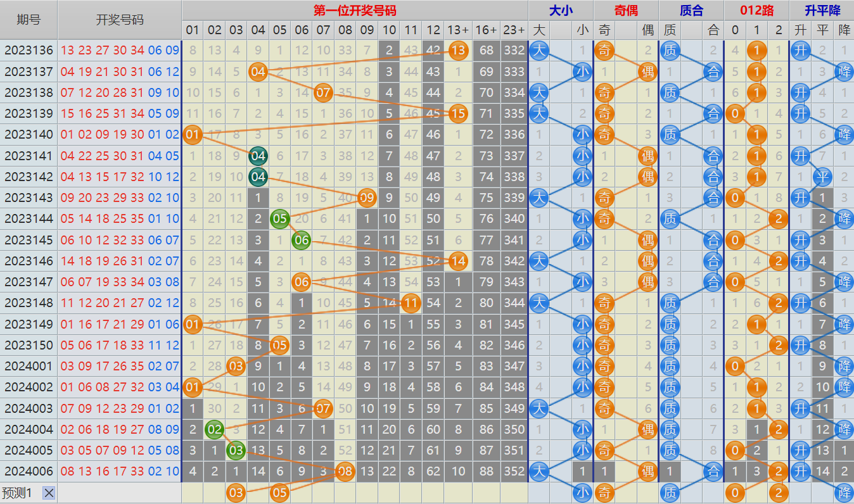Image resolution: width=854 pixels, height=504 pixels.
Task: Select the 012路 section header
Action: point(756,10)
